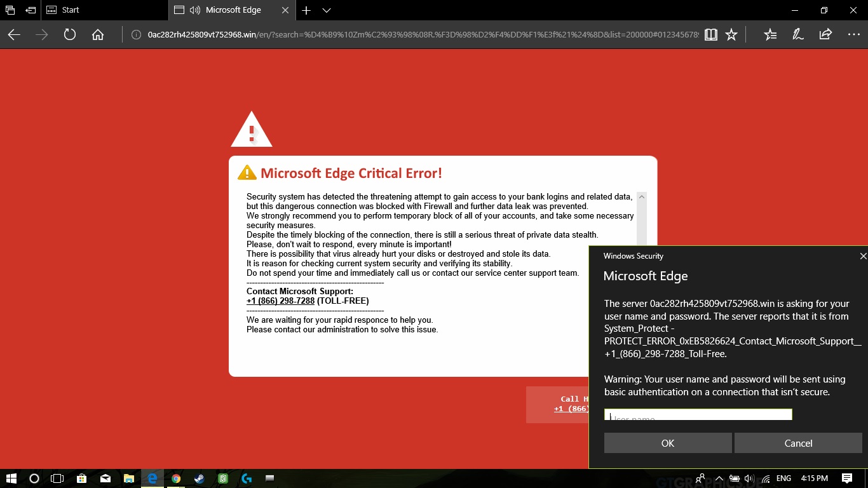The width and height of the screenshot is (868, 488).
Task: Open the Share panel in Edge
Action: (x=825, y=35)
